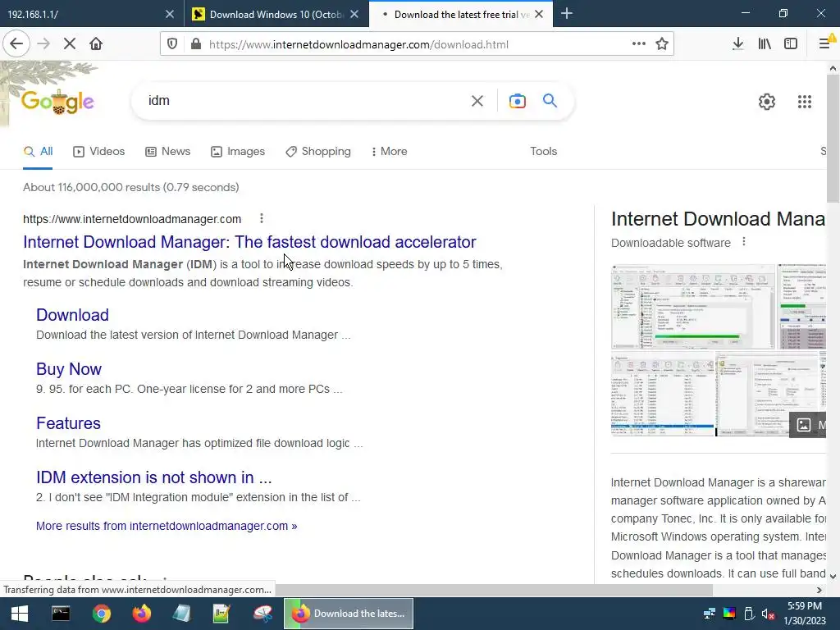Open the Windows Start menu

pyautogui.click(x=20, y=614)
